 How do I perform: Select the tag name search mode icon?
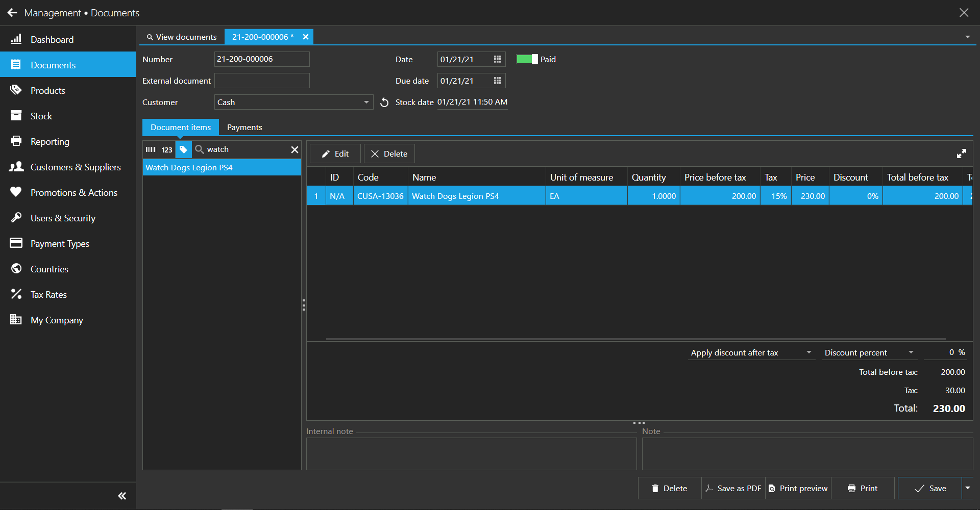point(183,149)
